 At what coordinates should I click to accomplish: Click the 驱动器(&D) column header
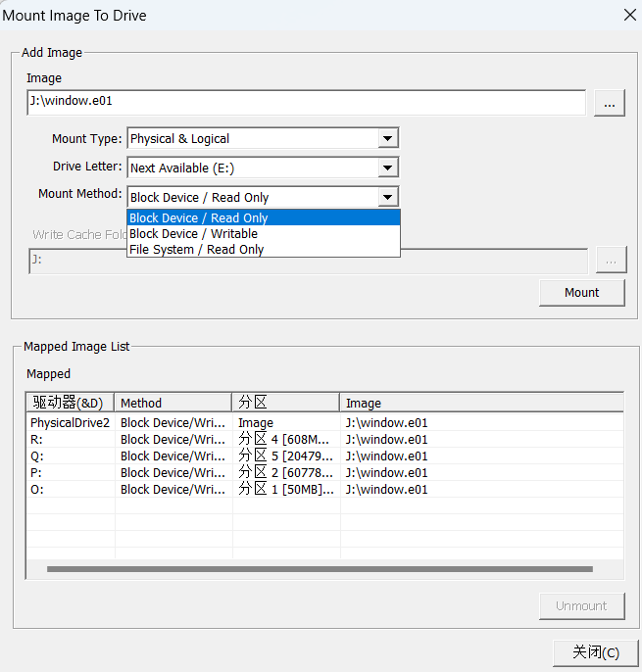pyautogui.click(x=69, y=403)
